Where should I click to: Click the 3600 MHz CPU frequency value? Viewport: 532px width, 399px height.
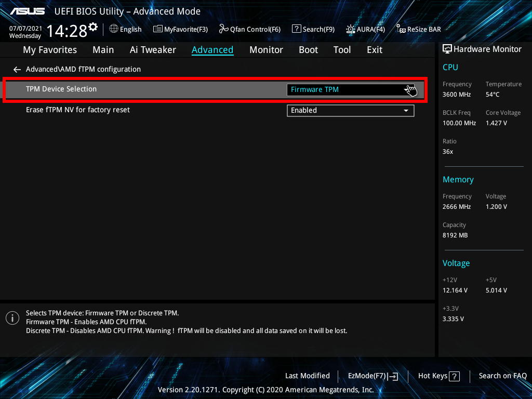point(456,95)
